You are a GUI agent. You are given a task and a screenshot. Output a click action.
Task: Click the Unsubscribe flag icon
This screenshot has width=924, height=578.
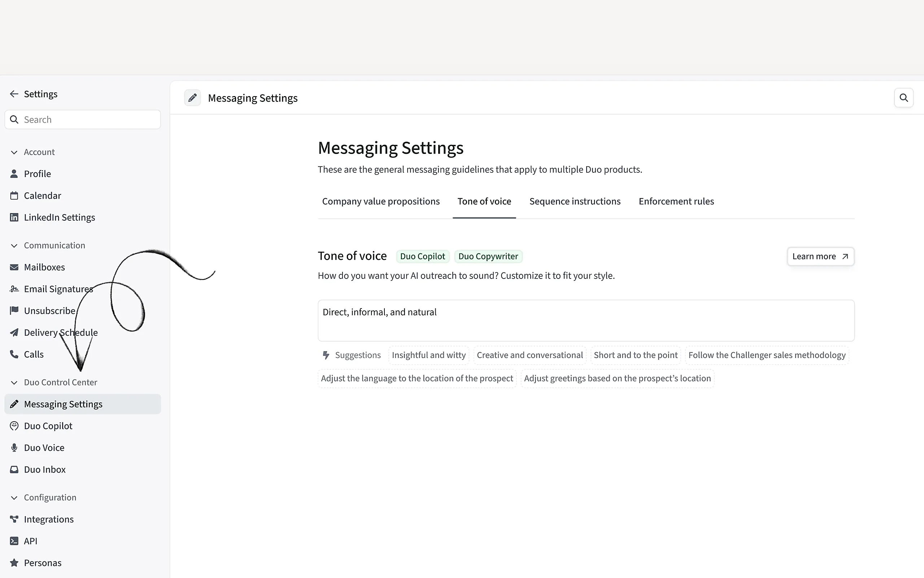tap(14, 310)
